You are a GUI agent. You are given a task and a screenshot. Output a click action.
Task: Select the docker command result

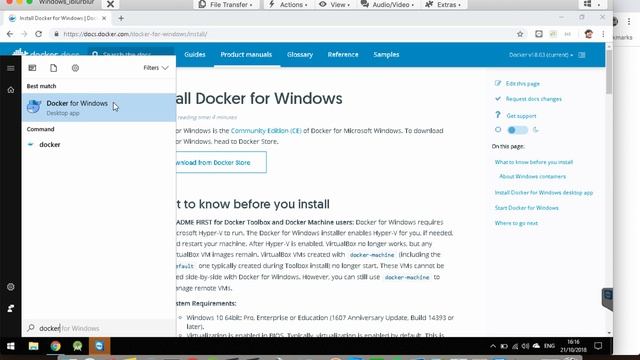coord(99,144)
